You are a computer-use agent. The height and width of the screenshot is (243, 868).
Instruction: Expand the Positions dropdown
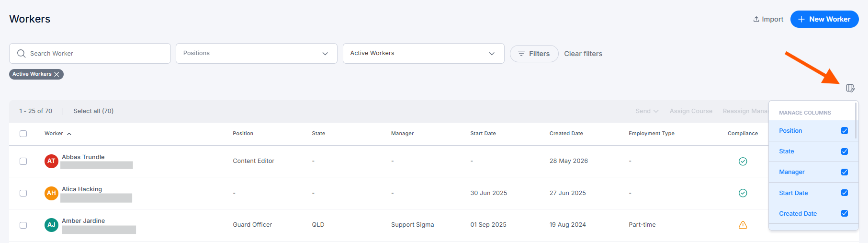(257, 53)
